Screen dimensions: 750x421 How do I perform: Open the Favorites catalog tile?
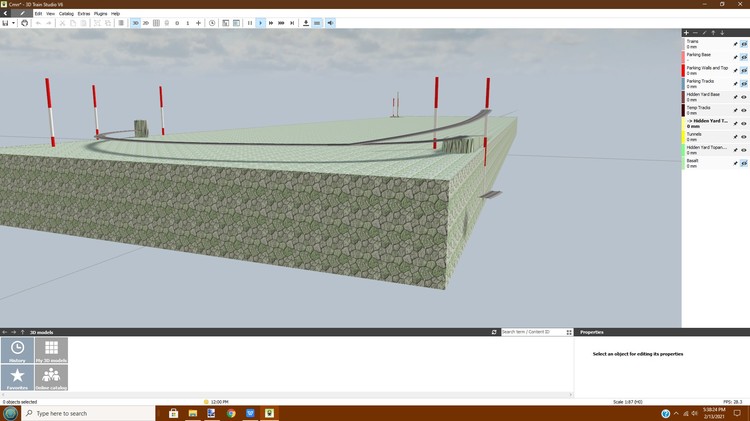point(17,377)
